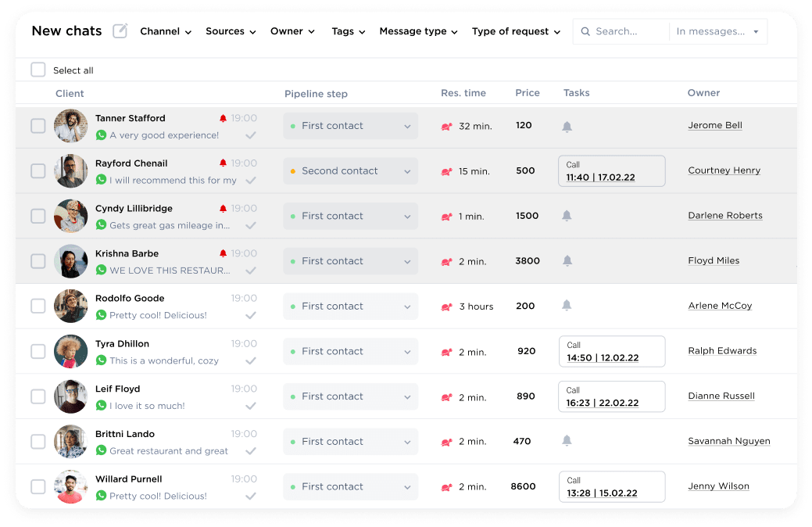Open owner profile Jerome Bell
Viewport: 812px width, 527px height.
715,125
